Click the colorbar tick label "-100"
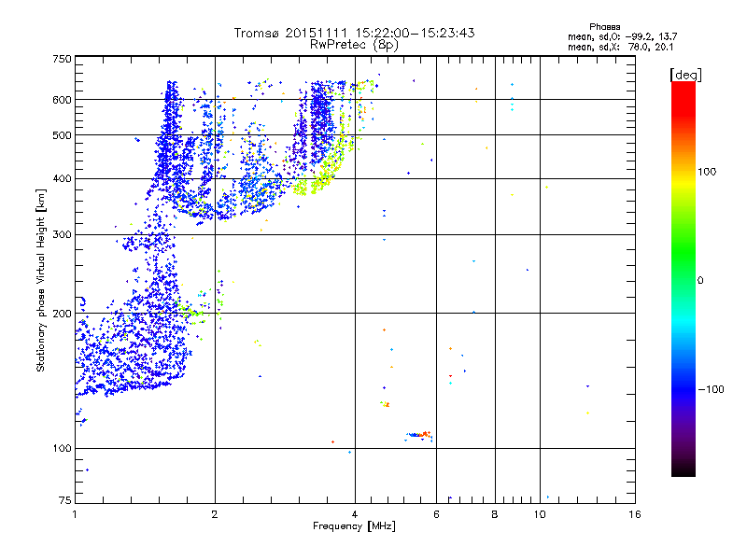747x560 pixels. tap(711, 389)
